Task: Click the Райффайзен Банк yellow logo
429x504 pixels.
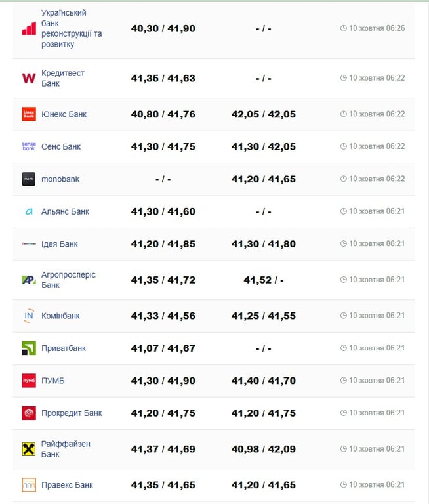Action: click(29, 449)
